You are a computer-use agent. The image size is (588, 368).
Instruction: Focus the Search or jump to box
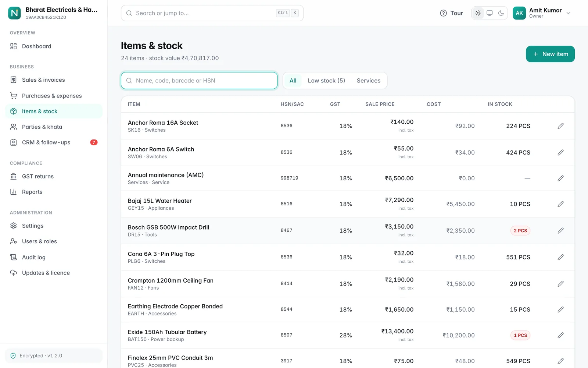[212, 13]
